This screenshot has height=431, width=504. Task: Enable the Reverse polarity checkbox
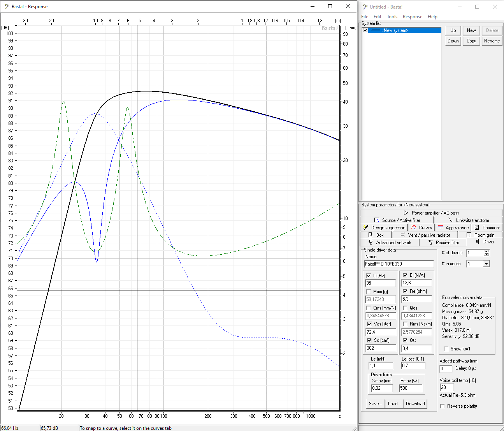click(x=443, y=406)
